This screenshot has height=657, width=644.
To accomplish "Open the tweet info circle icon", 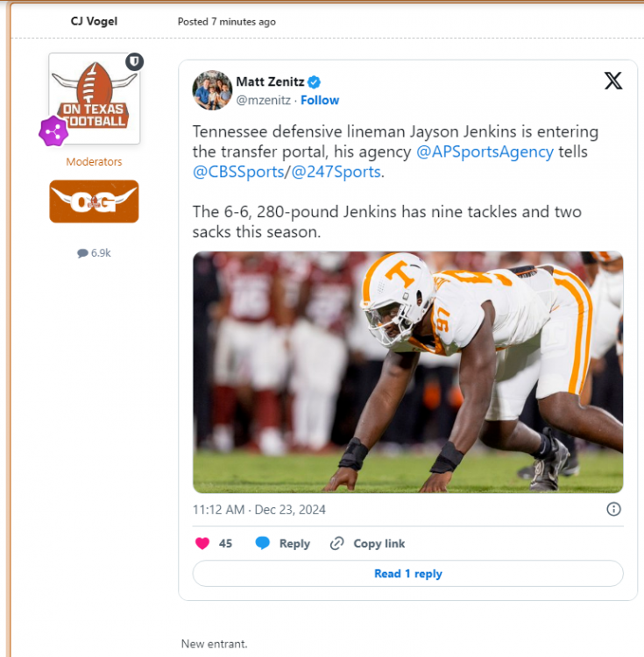I will 614,509.
